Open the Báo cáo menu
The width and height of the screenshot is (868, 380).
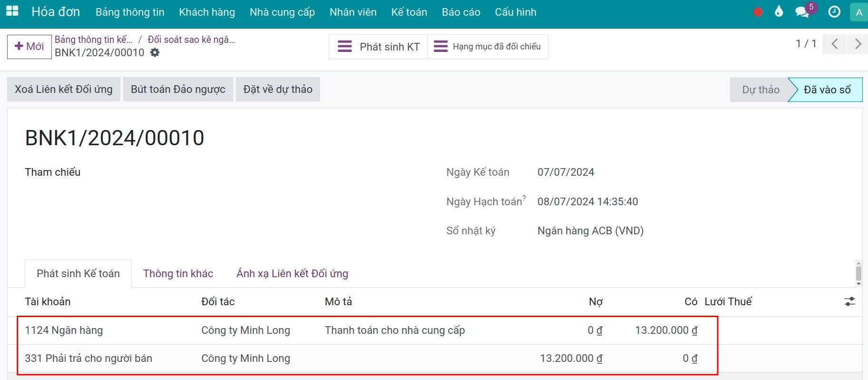coord(461,12)
